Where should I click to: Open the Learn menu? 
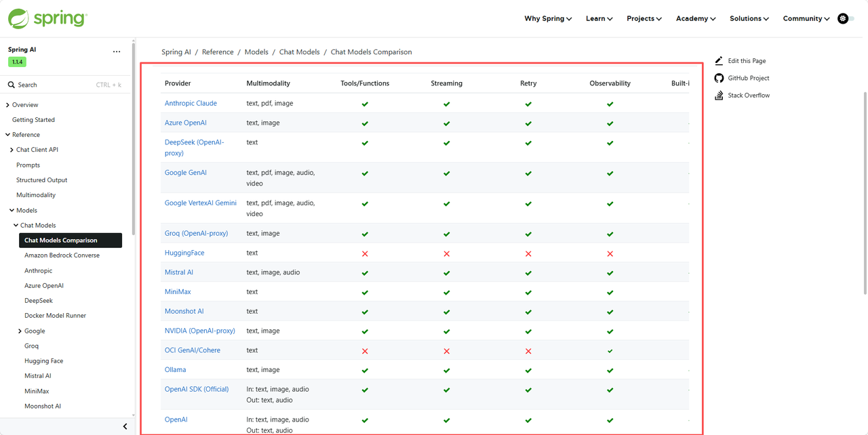tap(599, 18)
